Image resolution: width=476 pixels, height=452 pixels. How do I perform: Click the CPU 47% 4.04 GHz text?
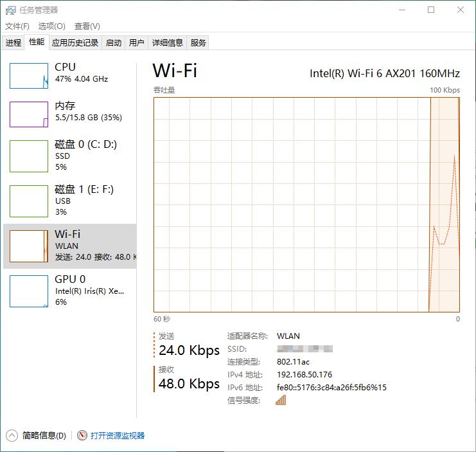click(x=82, y=79)
